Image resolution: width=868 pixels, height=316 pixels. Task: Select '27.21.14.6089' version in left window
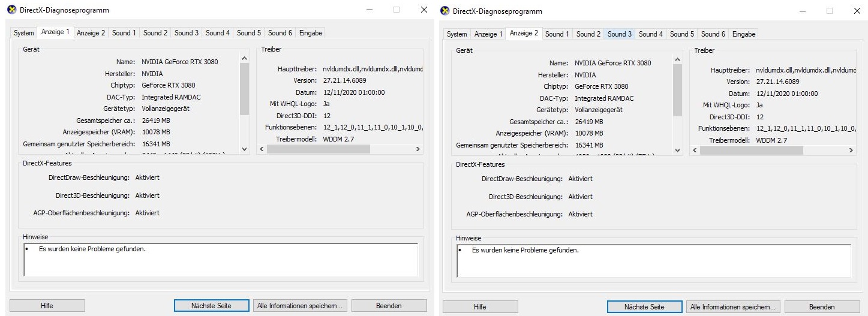(344, 80)
